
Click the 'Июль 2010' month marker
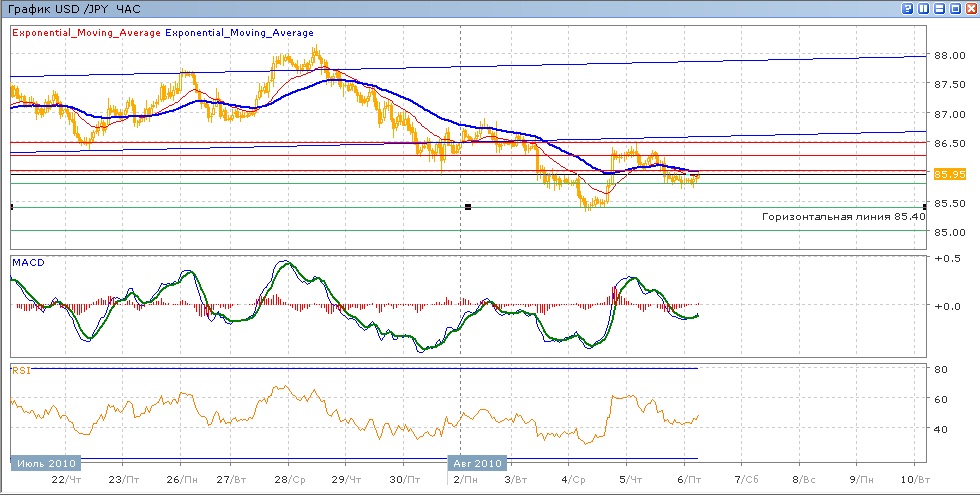(x=45, y=464)
